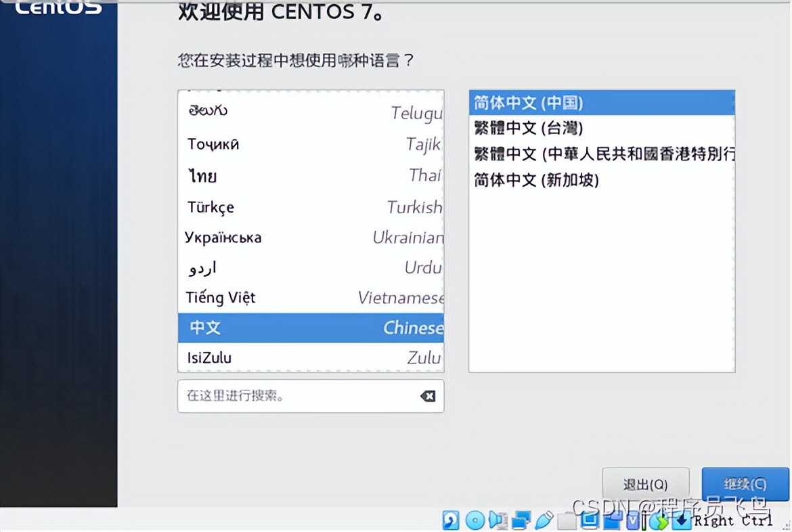Select Tajik (Тоҷикӣ) in the language list
This screenshot has height=532, width=792.
pyautogui.click(x=311, y=144)
